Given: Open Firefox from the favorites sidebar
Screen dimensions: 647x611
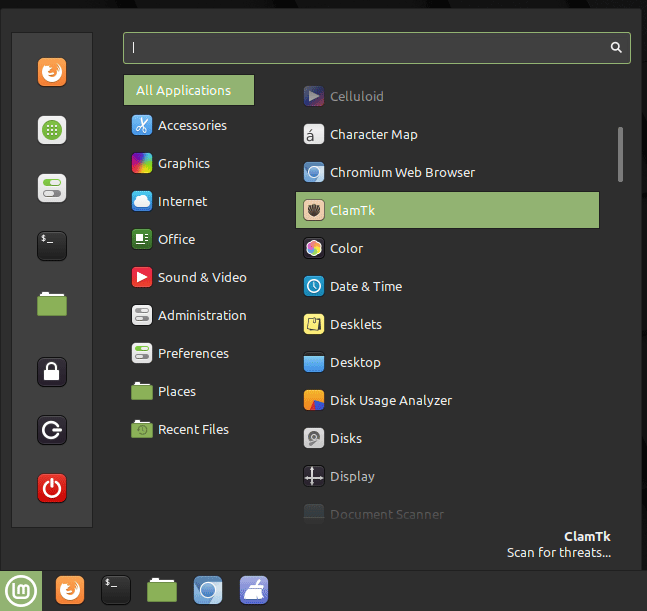Looking at the screenshot, I should (x=52, y=72).
